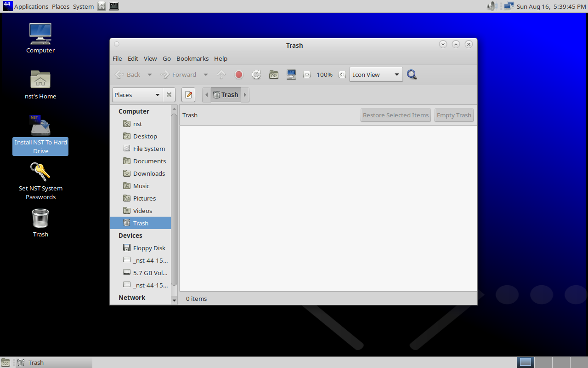Click the Empty Trash button
The image size is (588, 368).
point(454,115)
